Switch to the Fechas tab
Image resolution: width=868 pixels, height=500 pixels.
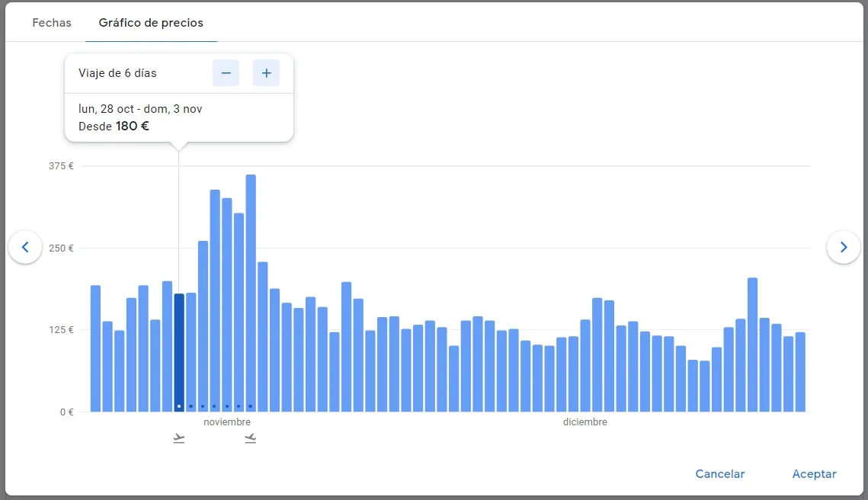[52, 23]
